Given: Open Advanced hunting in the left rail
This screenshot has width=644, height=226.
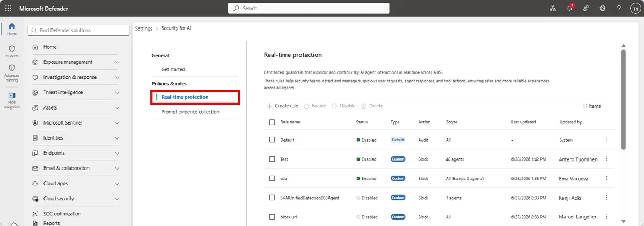Looking at the screenshot, I should 12,73.
